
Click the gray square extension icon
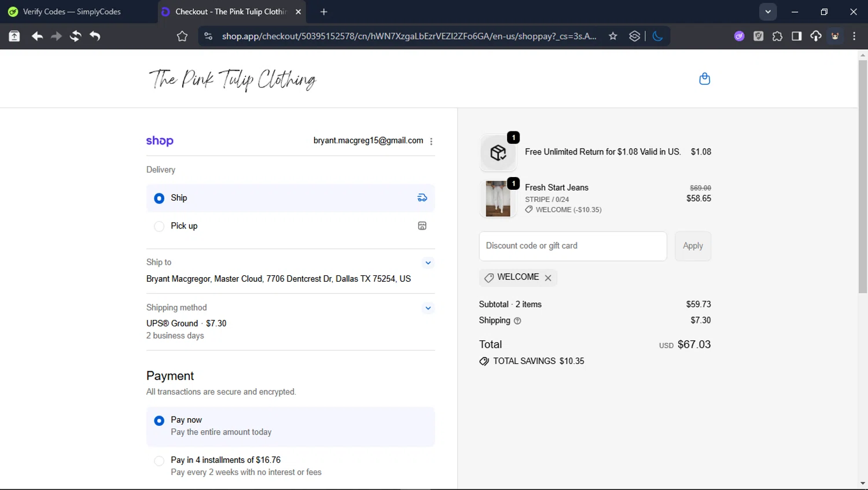(758, 36)
